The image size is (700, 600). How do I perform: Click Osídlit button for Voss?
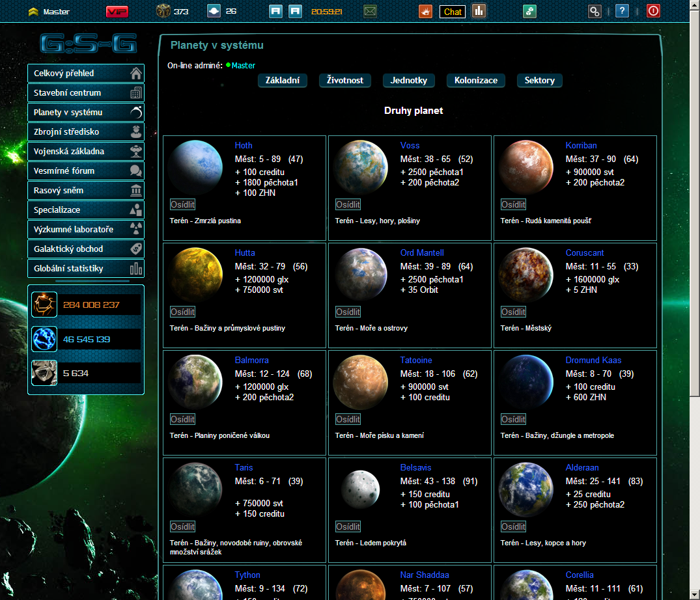(x=348, y=204)
